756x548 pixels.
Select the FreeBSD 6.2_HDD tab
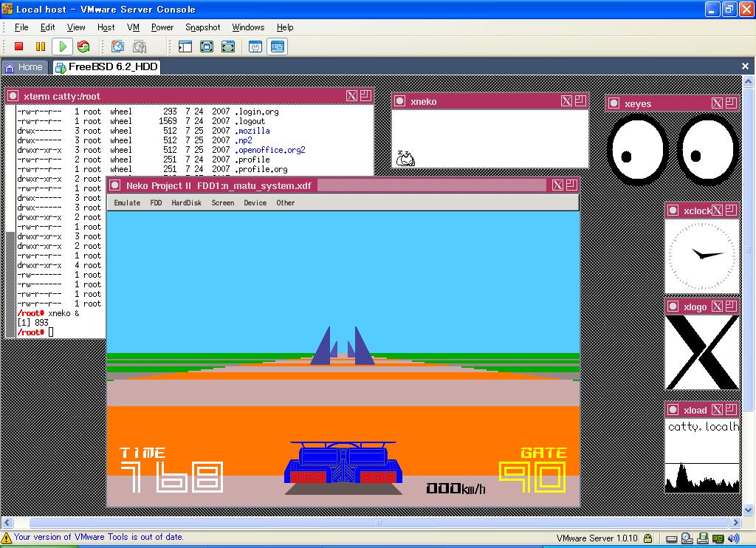pyautogui.click(x=106, y=67)
